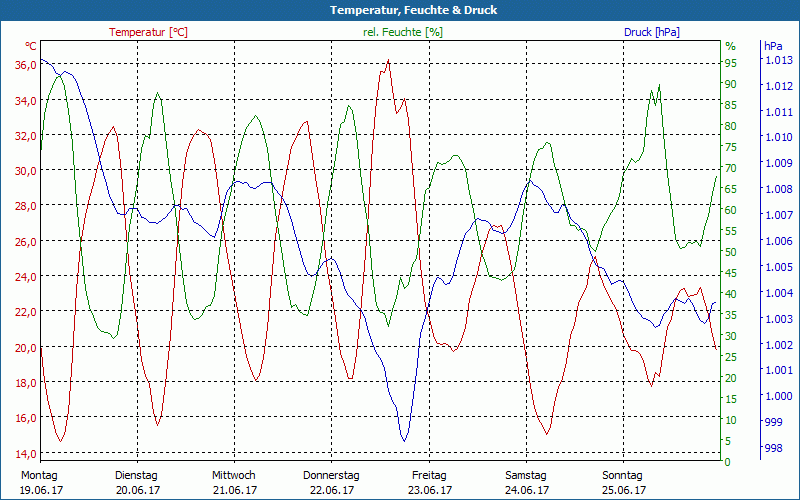Image resolution: width=800 pixels, height=500 pixels.
Task: Click the "75" humidity axis value
Action: pyautogui.click(x=731, y=147)
